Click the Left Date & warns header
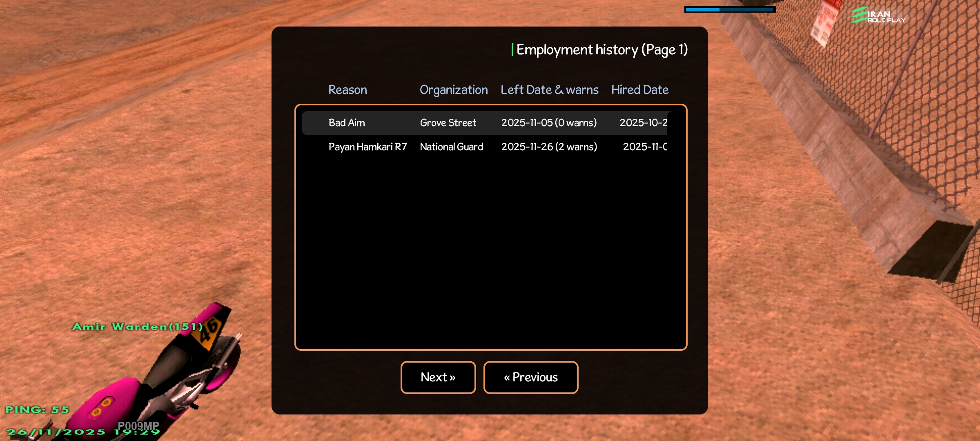This screenshot has height=441, width=980. coord(549,90)
